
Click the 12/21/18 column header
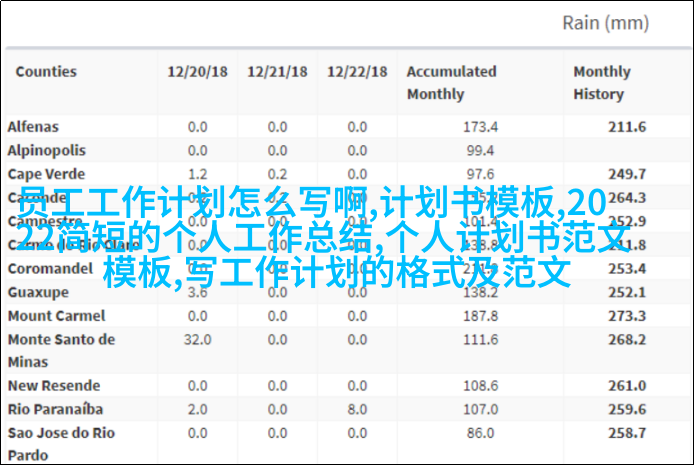click(x=277, y=72)
